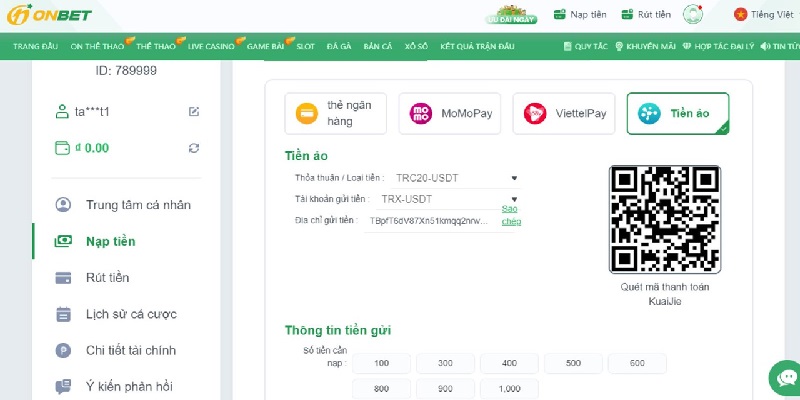Viewport: 800px width, 400px height.
Task: Click the Hợp tác đại lý handshake icon
Action: 687,46
